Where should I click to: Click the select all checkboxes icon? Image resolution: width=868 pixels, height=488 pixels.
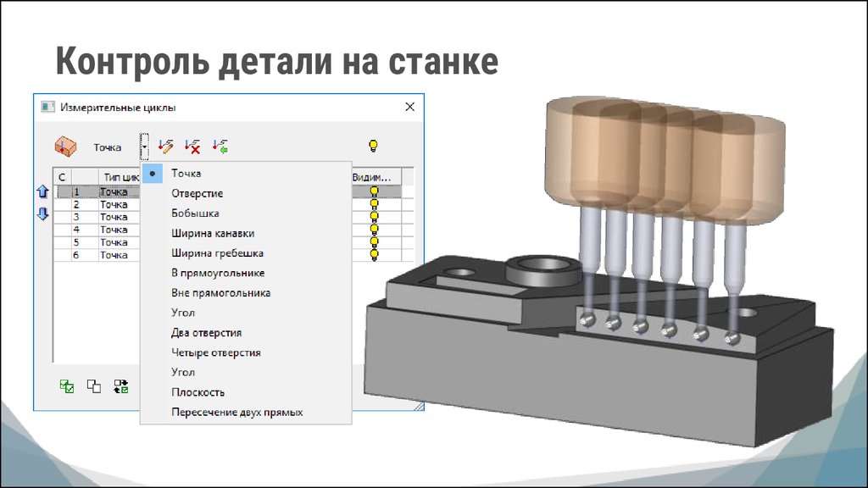(x=67, y=386)
